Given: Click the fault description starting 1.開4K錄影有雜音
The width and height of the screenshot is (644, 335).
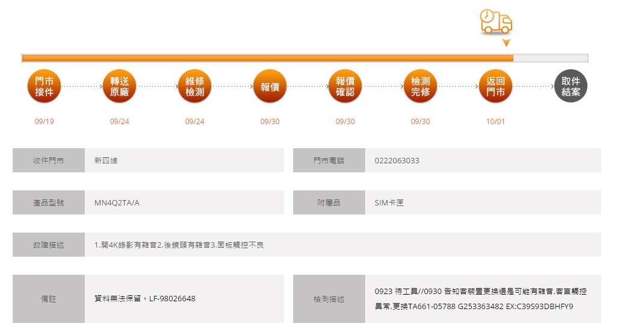Looking at the screenshot, I should (179, 245).
